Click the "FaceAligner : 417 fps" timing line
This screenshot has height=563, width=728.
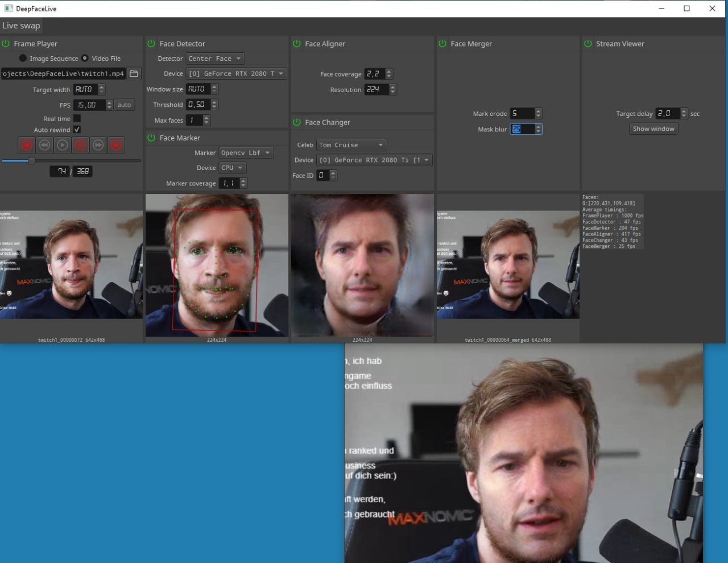[611, 234]
